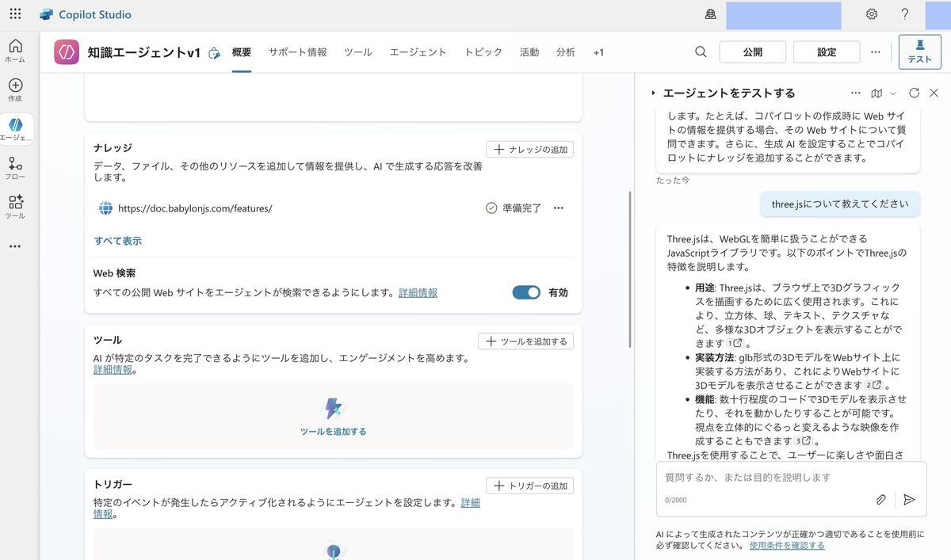Image resolution: width=951 pixels, height=560 pixels.
Task: Click the chat input field
Action: pos(791,478)
